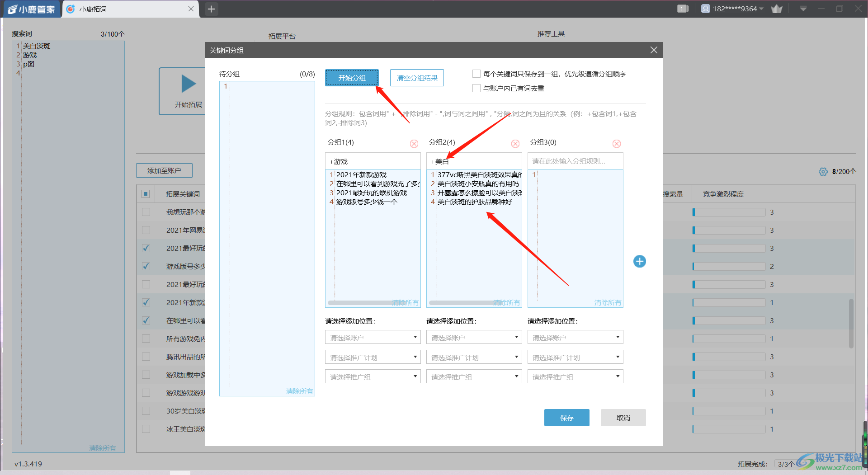Remove group 分组3 with its red X icon

[616, 144]
